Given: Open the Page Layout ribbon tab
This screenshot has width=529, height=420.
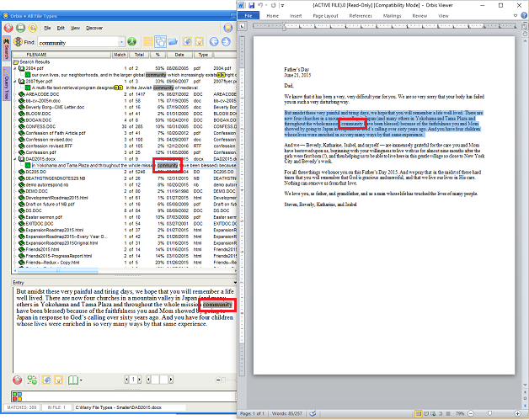Looking at the screenshot, I should click(324, 15).
